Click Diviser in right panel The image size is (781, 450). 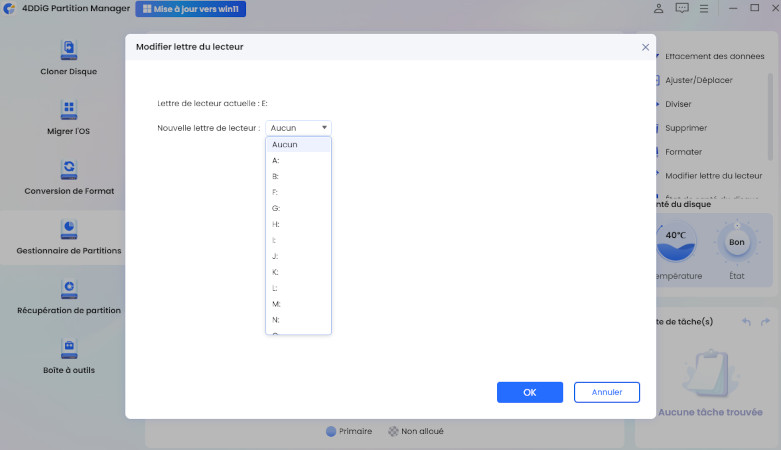tap(678, 104)
